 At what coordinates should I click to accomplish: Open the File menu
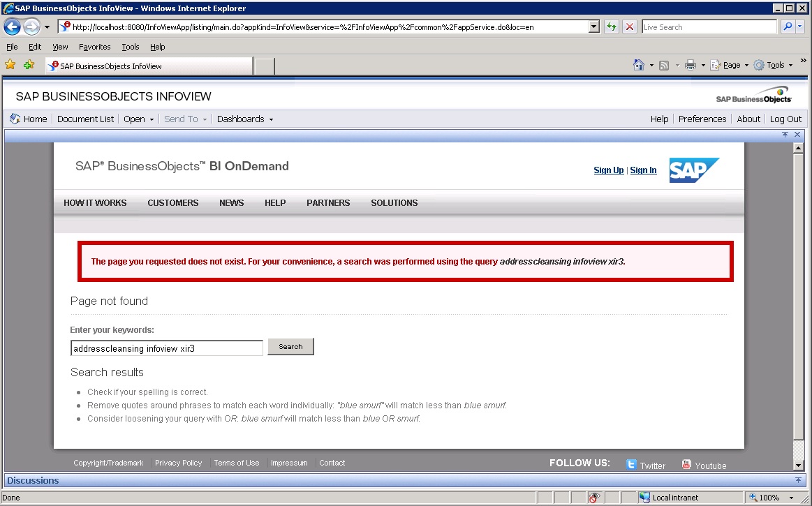tap(12, 47)
